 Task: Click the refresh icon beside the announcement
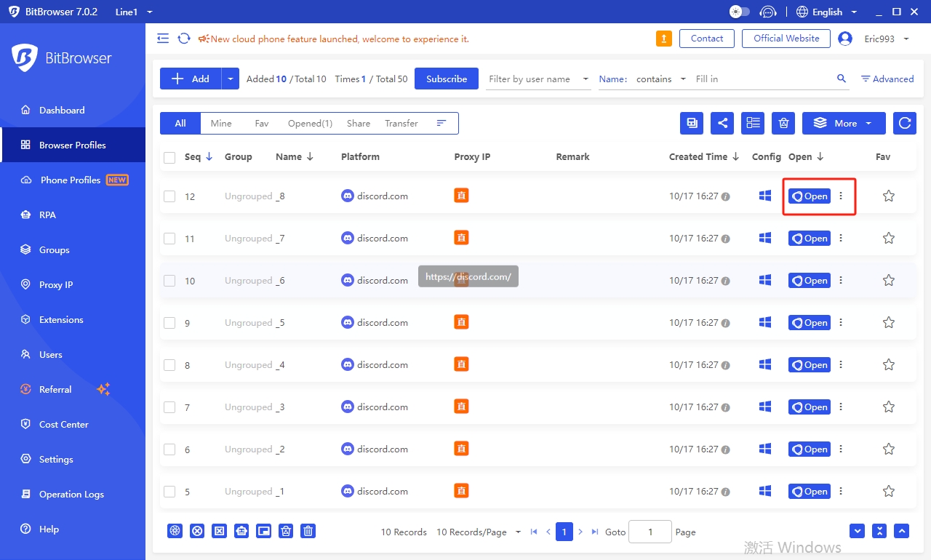tap(184, 39)
